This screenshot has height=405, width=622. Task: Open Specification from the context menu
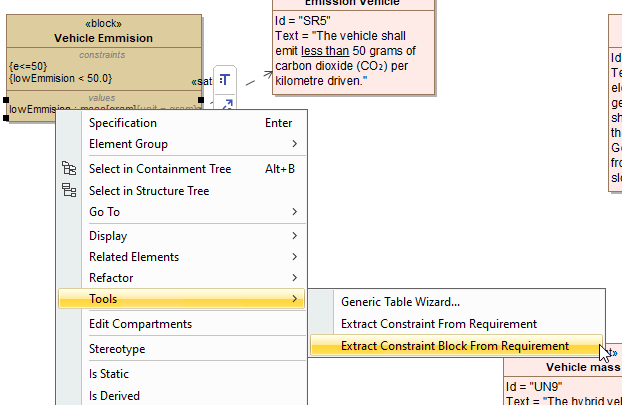pyautogui.click(x=122, y=123)
